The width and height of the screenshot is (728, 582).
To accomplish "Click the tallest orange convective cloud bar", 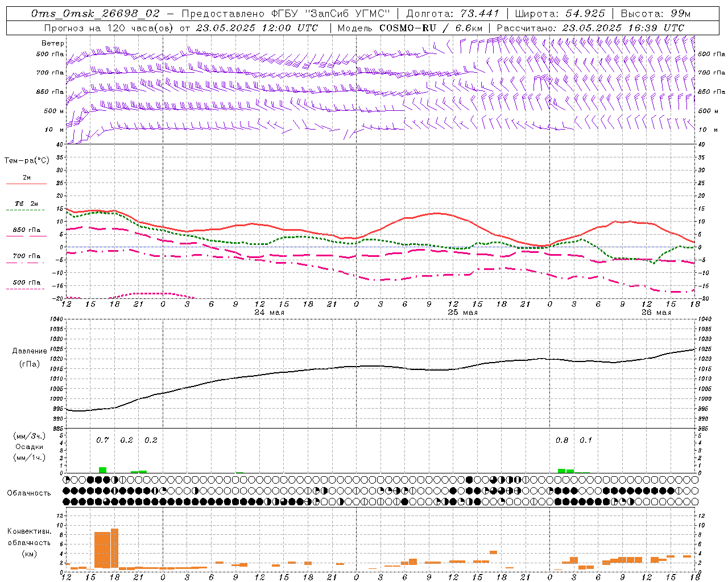I will tap(115, 548).
